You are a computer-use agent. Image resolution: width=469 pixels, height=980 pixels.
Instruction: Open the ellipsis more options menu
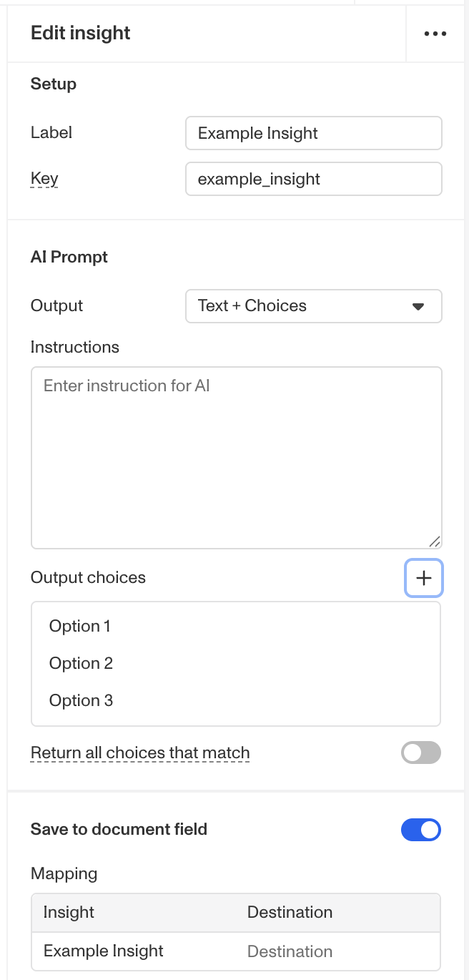pyautogui.click(x=435, y=34)
